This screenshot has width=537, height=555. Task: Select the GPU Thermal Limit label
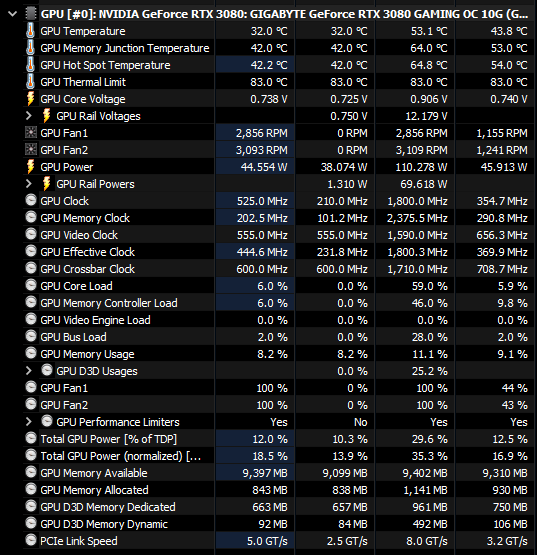pyautogui.click(x=83, y=82)
